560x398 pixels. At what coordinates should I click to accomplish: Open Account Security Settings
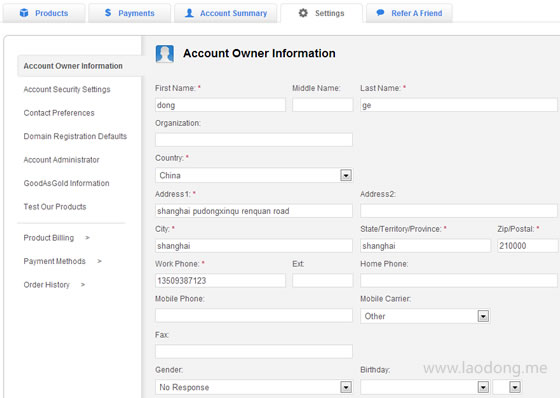point(67,89)
